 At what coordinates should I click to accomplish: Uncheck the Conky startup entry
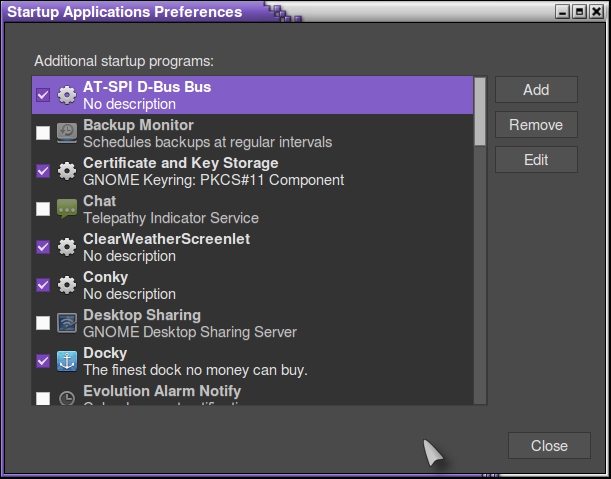[43, 285]
